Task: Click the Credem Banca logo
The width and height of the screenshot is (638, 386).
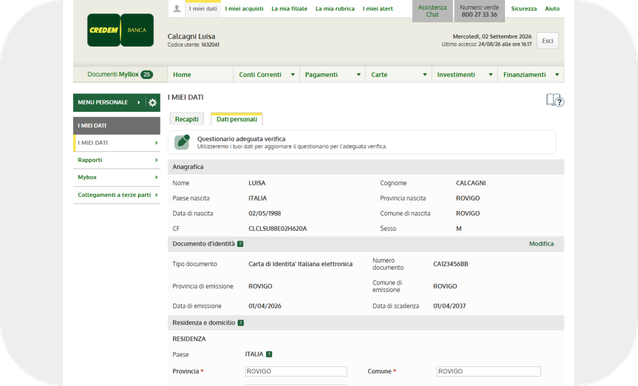Action: (x=120, y=30)
